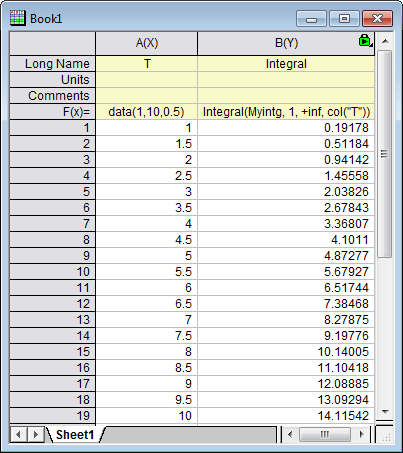Click cell with value 0.94142
This screenshot has height=453, width=403.
[x=286, y=160]
